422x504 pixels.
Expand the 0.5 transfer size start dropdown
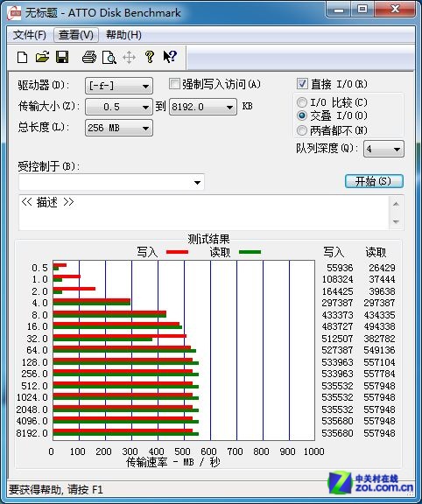(x=119, y=107)
